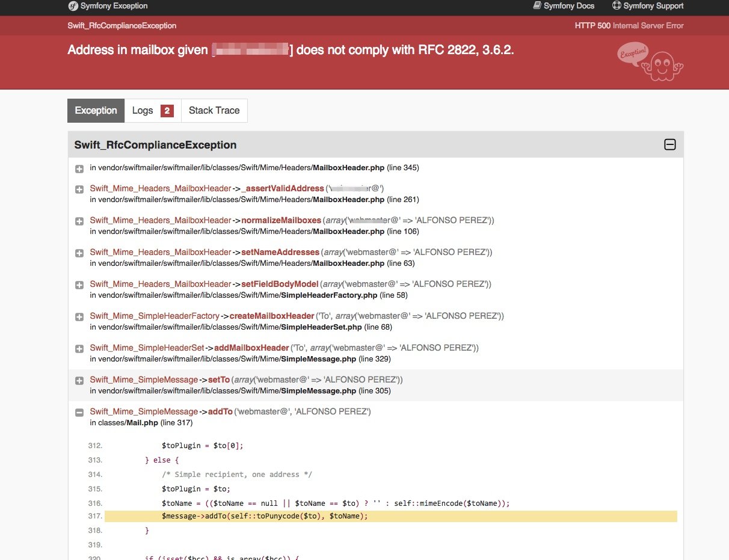729x560 pixels.
Task: Open Symfony Support link
Action: pos(648,6)
